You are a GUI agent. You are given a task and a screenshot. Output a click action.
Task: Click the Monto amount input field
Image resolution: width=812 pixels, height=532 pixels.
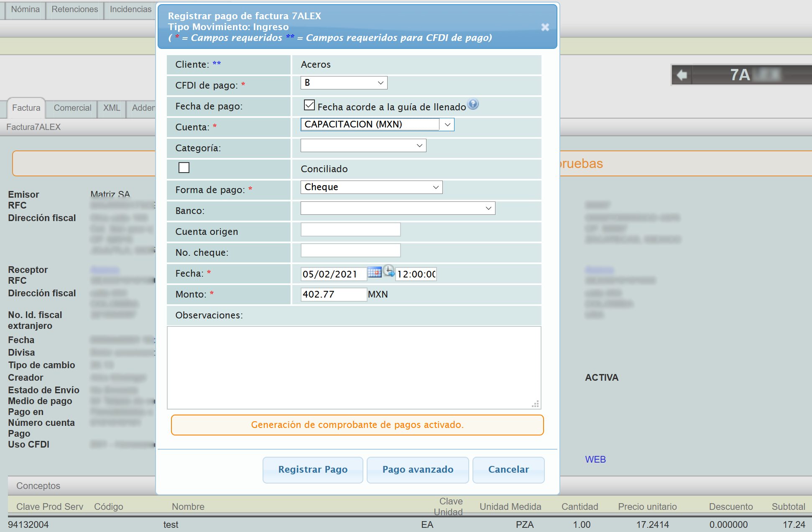pyautogui.click(x=333, y=294)
